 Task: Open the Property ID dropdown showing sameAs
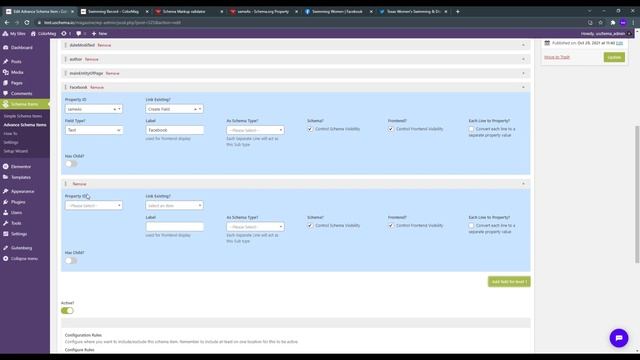coord(93,109)
